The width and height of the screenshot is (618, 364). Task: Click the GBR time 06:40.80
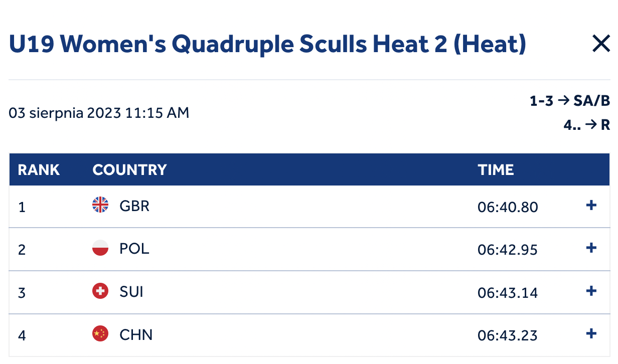point(508,207)
